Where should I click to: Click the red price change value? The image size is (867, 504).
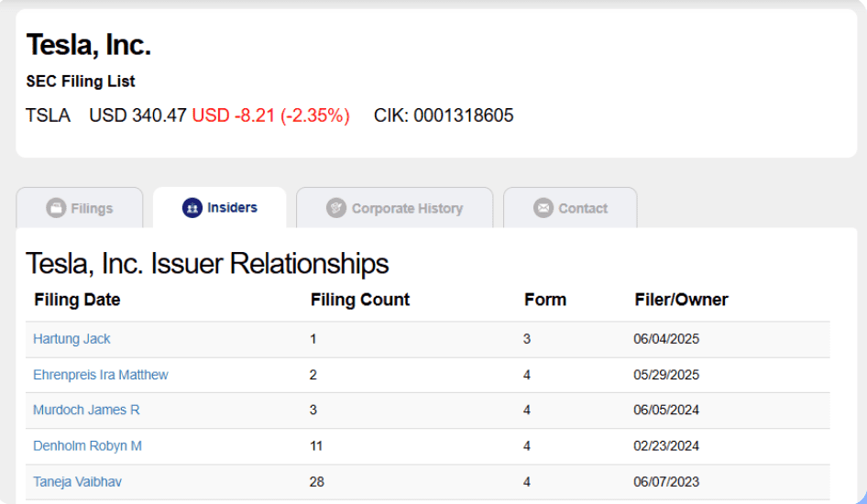point(270,115)
